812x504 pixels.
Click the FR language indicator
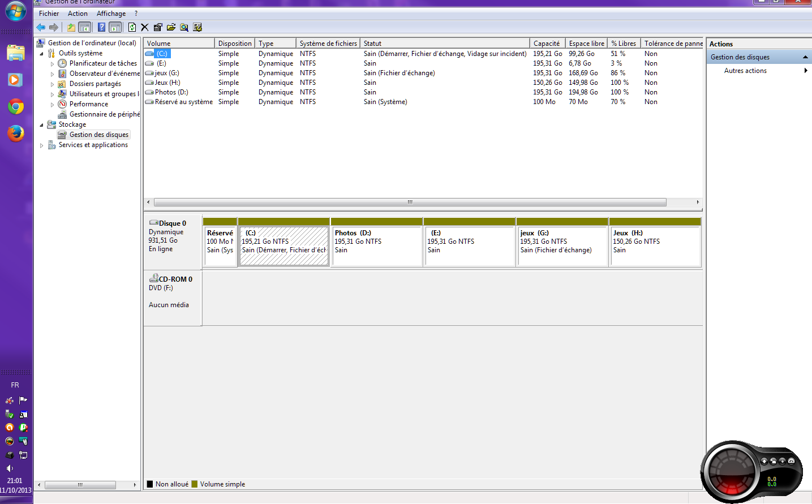point(15,385)
